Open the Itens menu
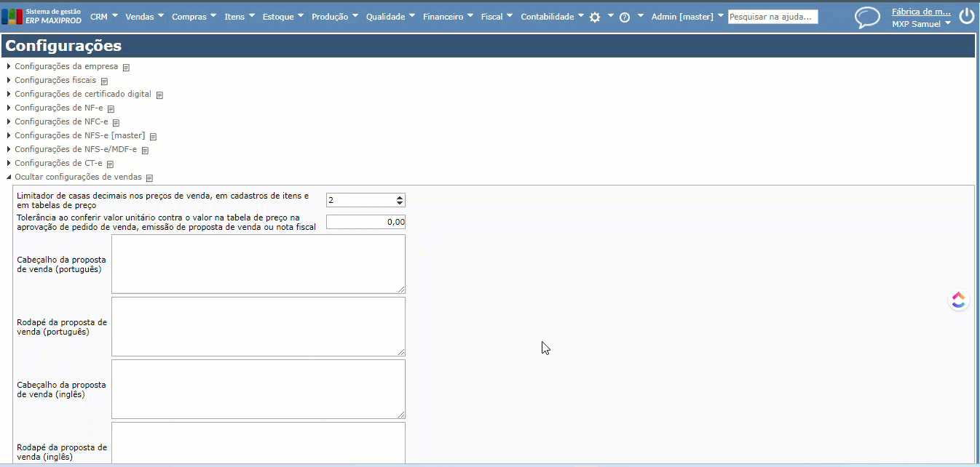This screenshot has width=980, height=467. click(240, 17)
